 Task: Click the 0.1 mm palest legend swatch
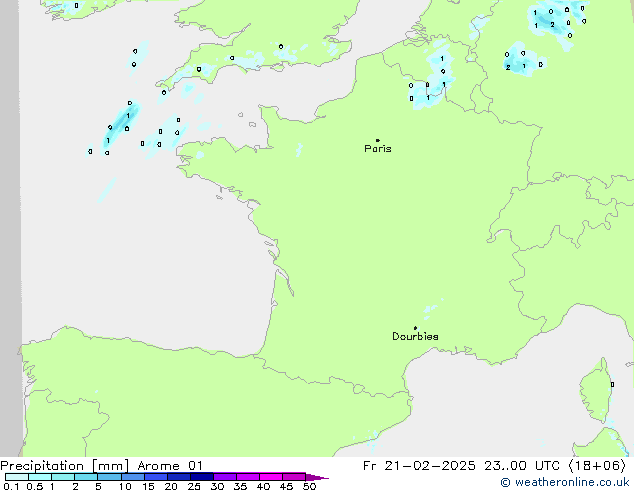coord(17,477)
